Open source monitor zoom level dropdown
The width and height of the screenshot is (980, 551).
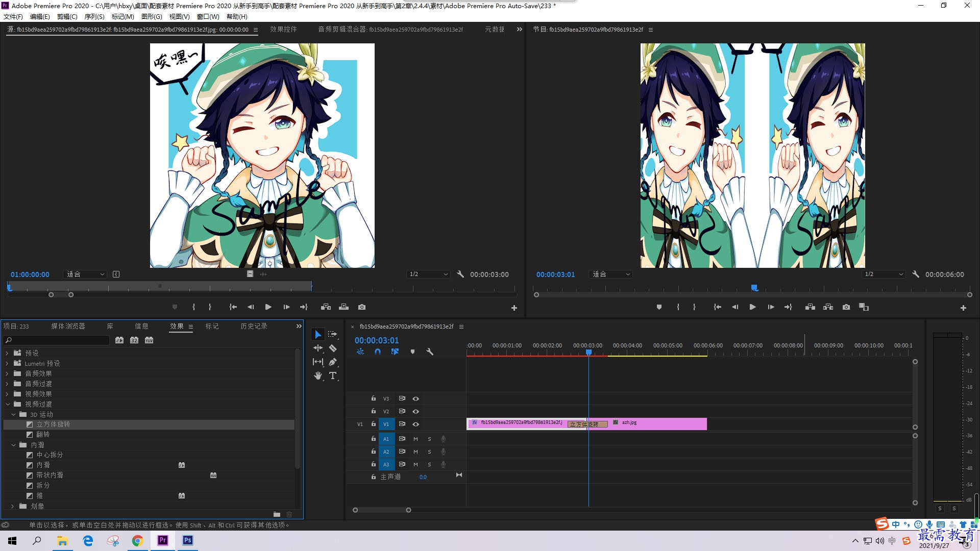(x=85, y=274)
